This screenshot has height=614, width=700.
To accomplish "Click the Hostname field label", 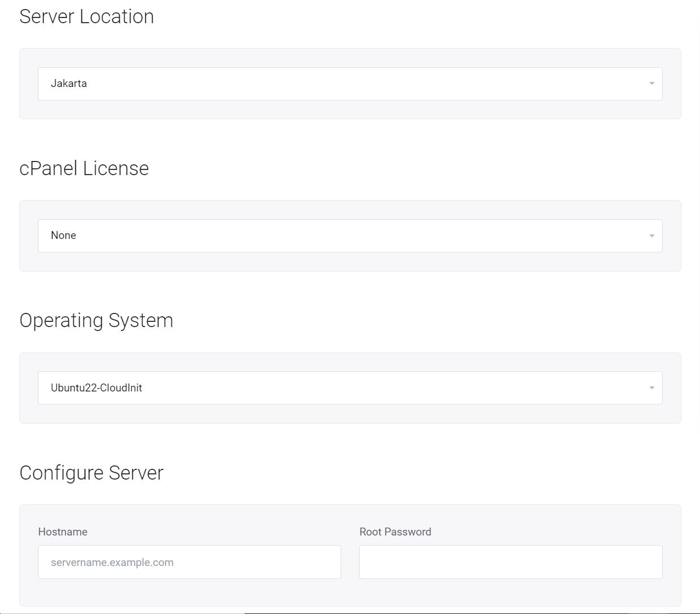I will 62,532.
